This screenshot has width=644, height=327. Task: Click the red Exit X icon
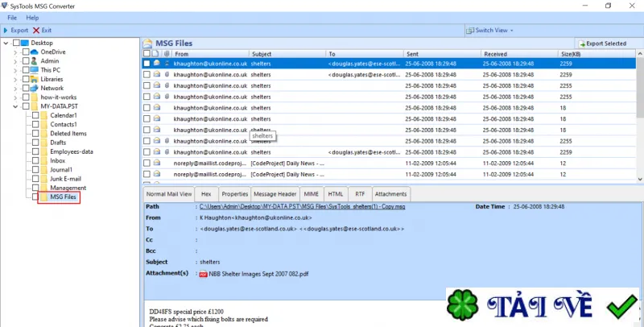36,31
